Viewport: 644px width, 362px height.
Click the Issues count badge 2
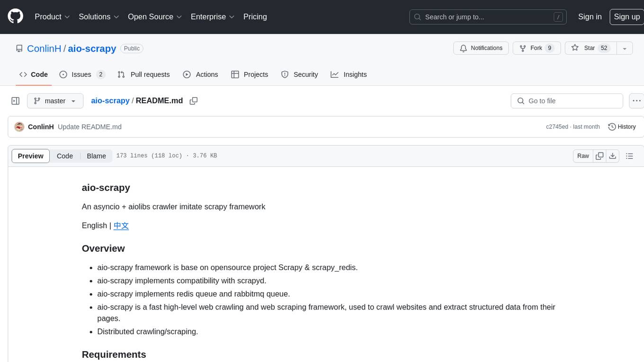(100, 74)
